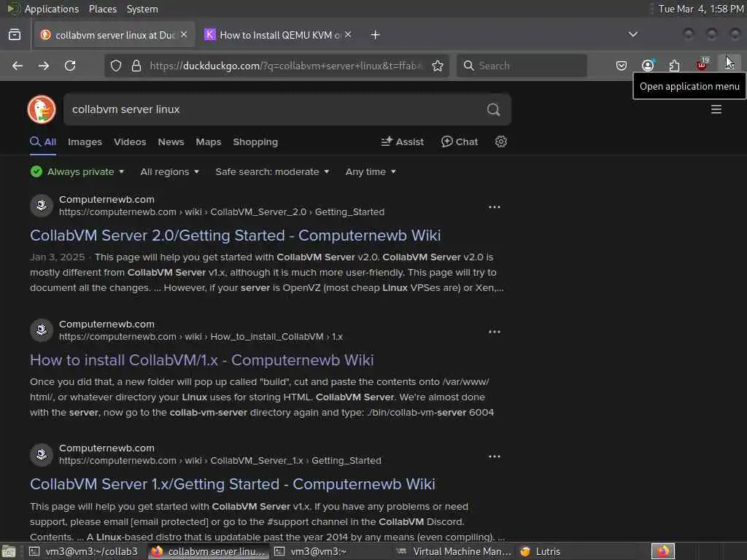747x560 pixels.
Task: Go back to the previous page
Action: pos(18,66)
